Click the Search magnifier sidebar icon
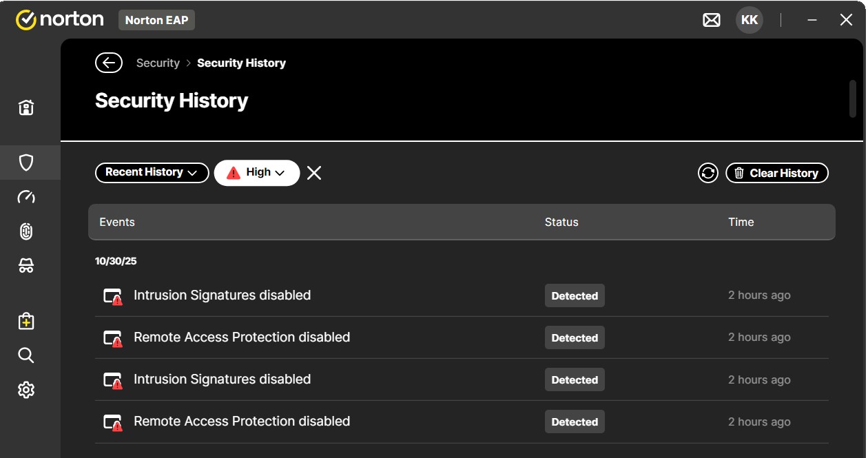868x458 pixels. (x=26, y=355)
